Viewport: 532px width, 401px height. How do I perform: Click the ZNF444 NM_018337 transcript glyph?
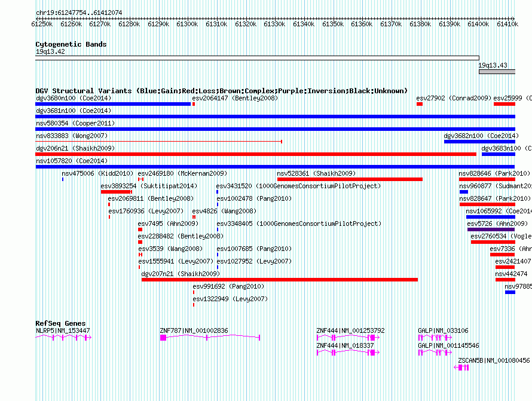coord(348,353)
